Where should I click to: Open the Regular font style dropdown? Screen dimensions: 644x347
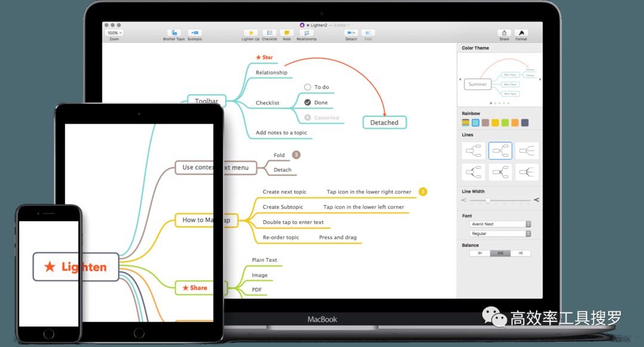click(500, 234)
